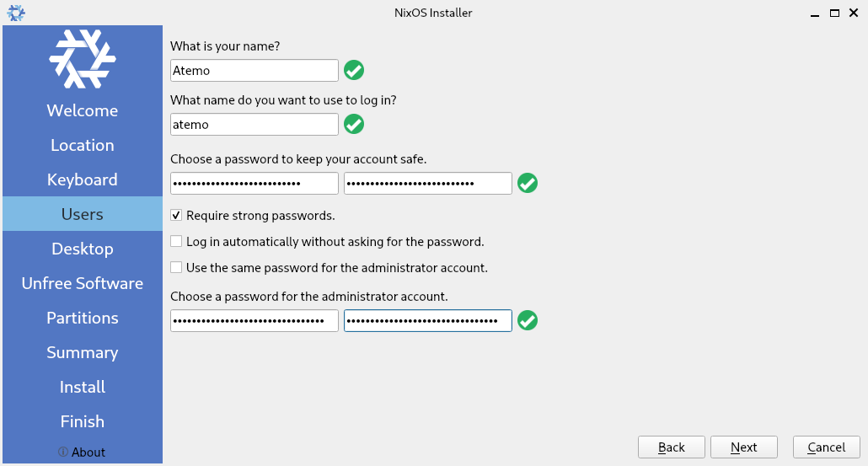Viewport: 868px width, 466px height.
Task: Click the NixOS icon in title bar
Action: pos(15,13)
